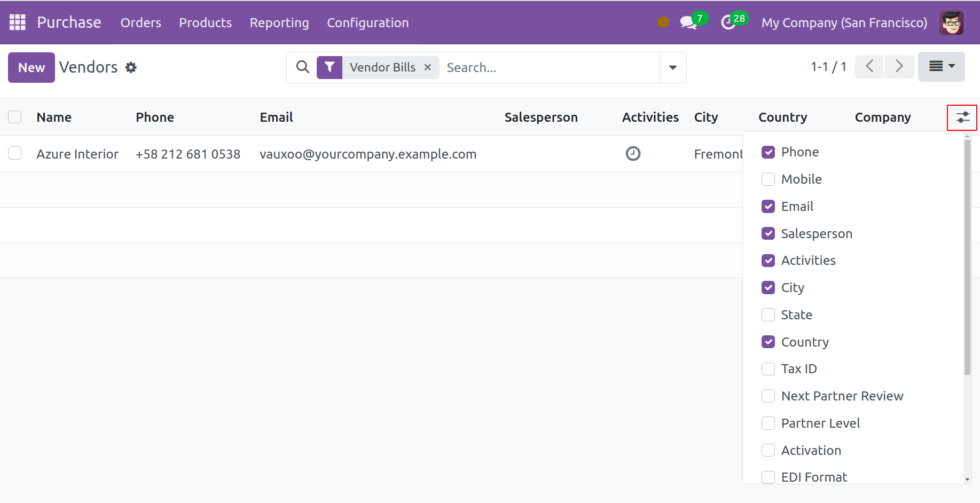The image size is (980, 503).
Task: Open the company switcher My Company
Action: click(x=844, y=22)
